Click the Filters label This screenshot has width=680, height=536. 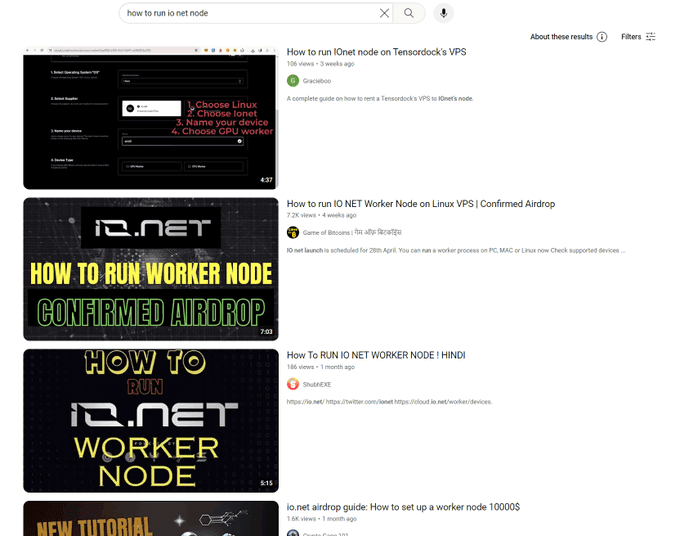(x=631, y=37)
